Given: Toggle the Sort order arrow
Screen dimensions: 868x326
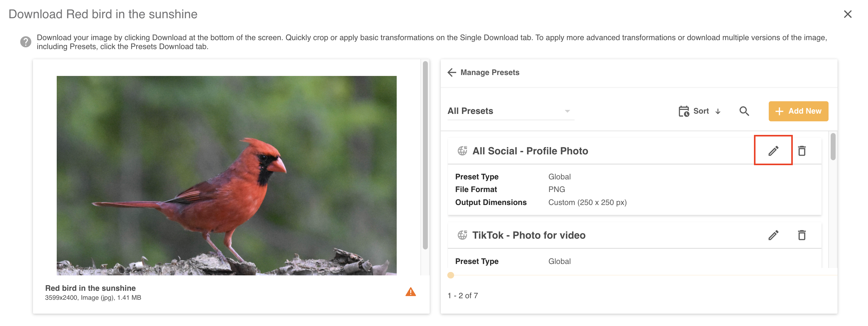Looking at the screenshot, I should (x=718, y=111).
